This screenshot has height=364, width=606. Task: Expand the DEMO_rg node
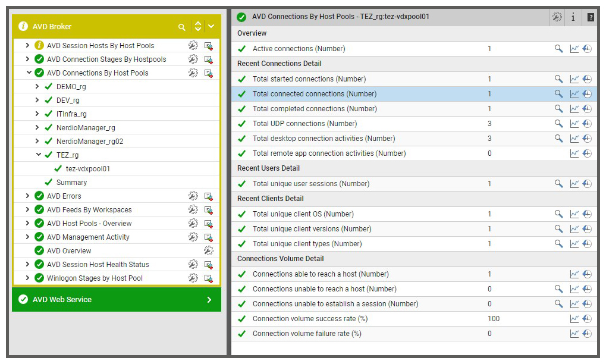tap(37, 86)
